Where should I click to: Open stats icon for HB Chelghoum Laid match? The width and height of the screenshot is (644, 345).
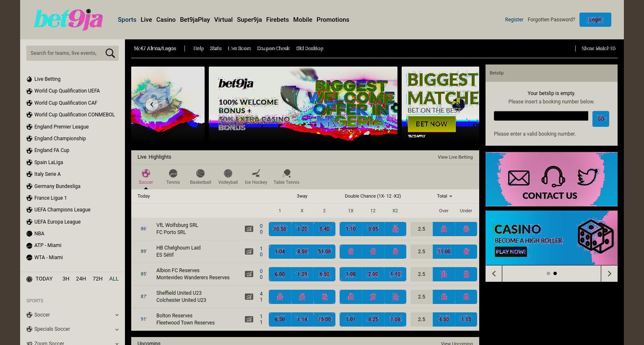(x=249, y=252)
